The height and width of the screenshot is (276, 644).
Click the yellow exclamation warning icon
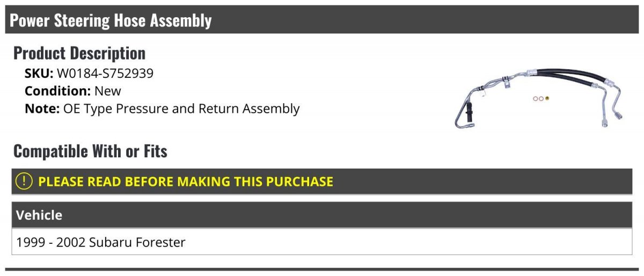(x=25, y=181)
